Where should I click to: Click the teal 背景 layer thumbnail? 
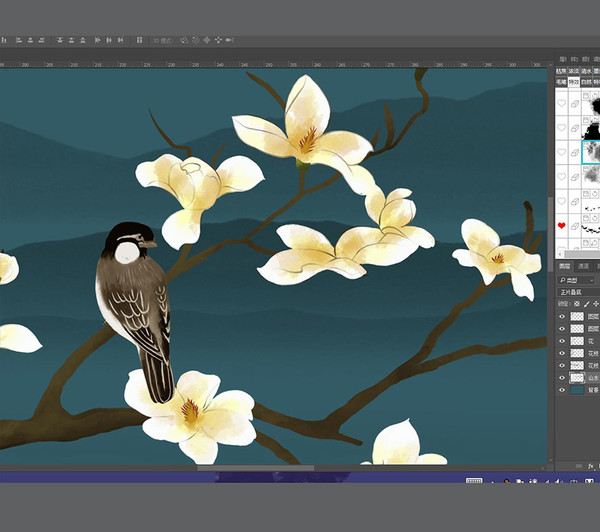[x=577, y=390]
